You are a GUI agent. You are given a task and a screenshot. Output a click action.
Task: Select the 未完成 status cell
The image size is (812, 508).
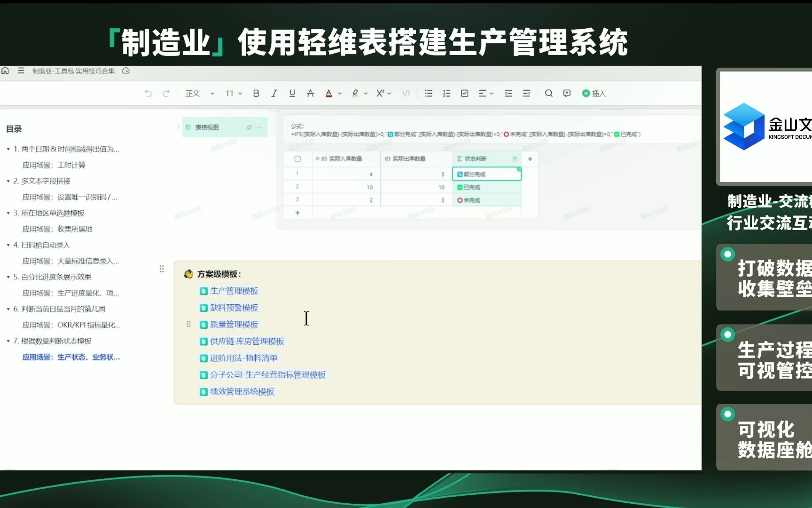coord(487,200)
